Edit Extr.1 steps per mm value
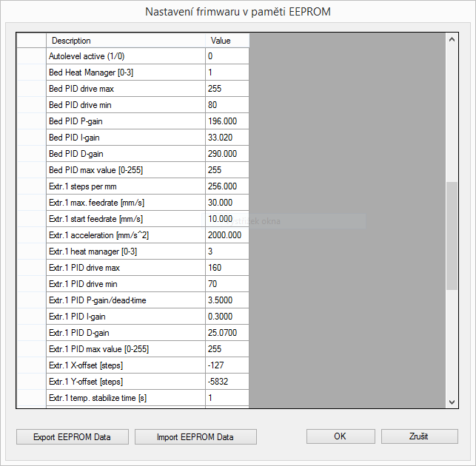 [x=227, y=186]
